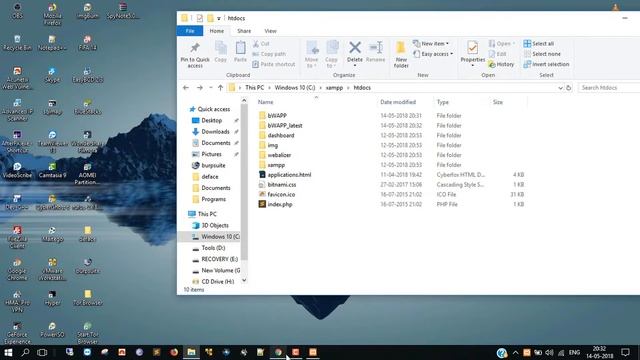Refresh the htdocs folder view
This screenshot has height=360, width=640.
[x=569, y=88]
